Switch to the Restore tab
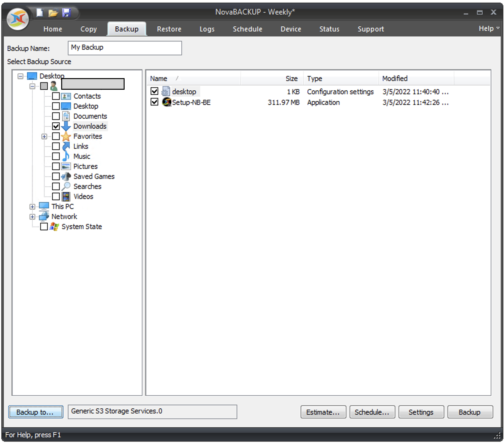Viewport: 504px width, 443px height. [x=169, y=29]
